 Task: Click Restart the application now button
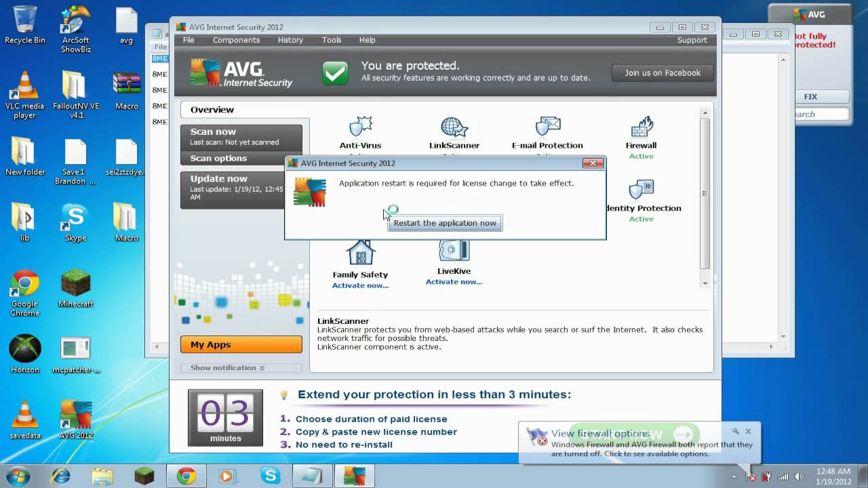point(445,223)
